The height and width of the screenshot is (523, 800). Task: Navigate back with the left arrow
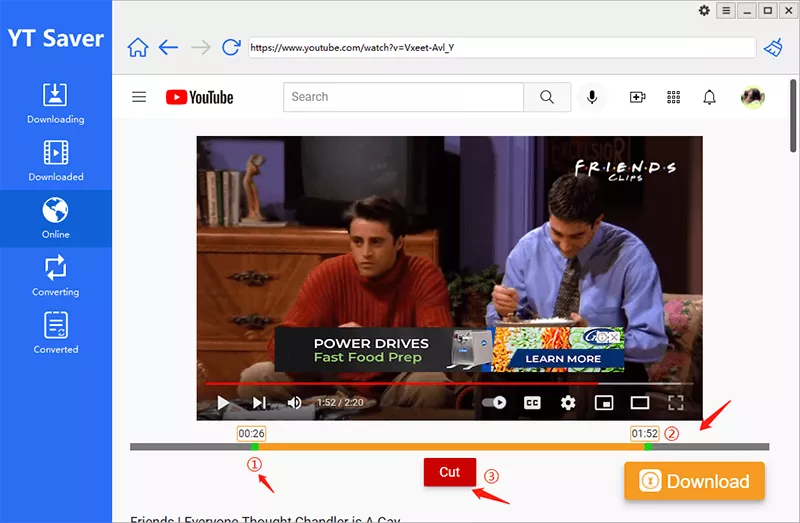click(168, 47)
